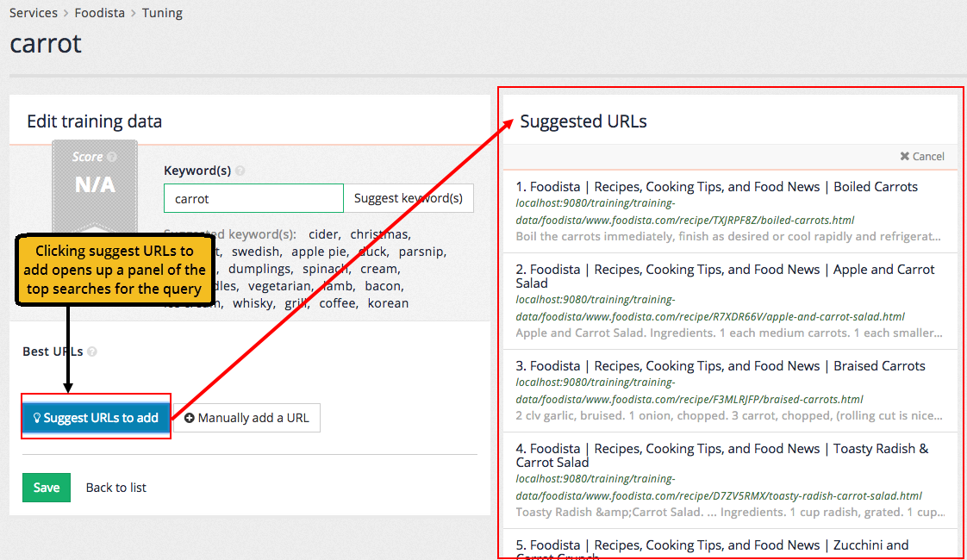This screenshot has height=560, width=967.
Task: Click Manually add a URL button
Action: tap(246, 418)
